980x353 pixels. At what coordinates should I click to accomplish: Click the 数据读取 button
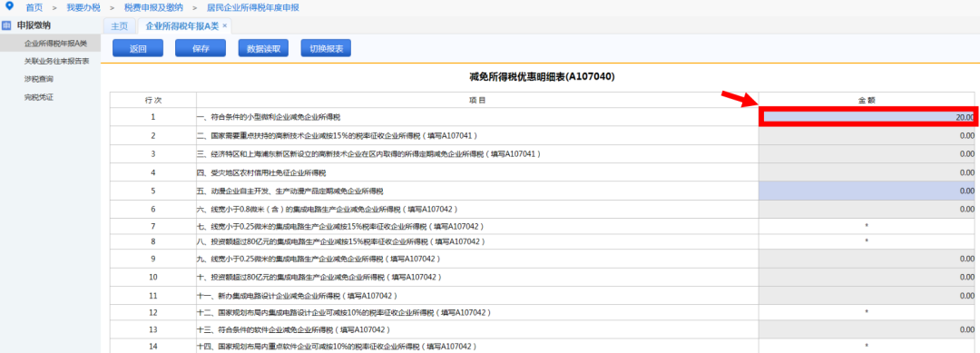click(x=263, y=49)
